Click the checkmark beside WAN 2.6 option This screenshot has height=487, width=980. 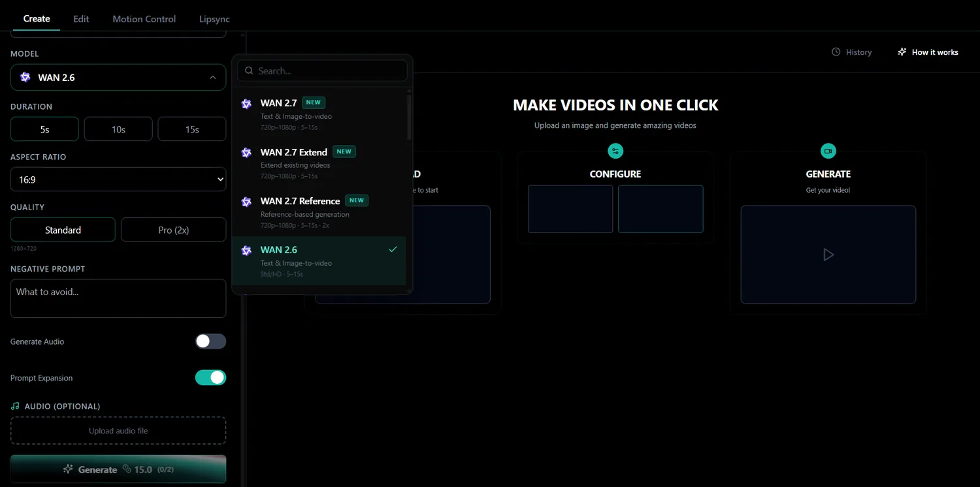click(393, 249)
